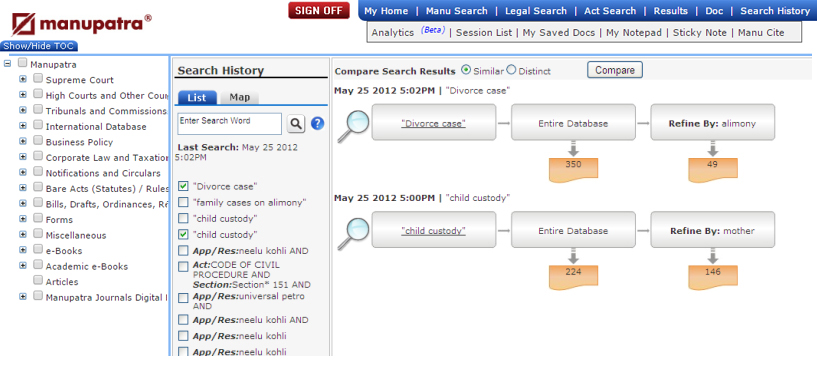The image size is (817, 370).
Task: Click the SIGN OFF button
Action: point(319,10)
